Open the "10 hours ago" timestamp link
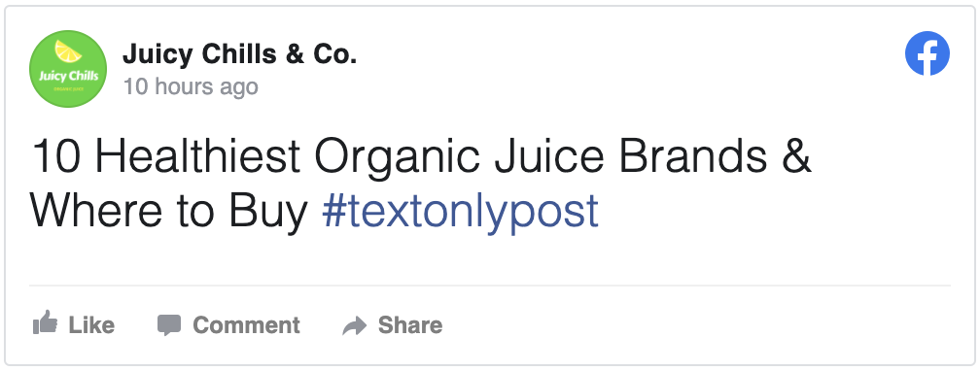The height and width of the screenshot is (371, 980). pos(191,86)
